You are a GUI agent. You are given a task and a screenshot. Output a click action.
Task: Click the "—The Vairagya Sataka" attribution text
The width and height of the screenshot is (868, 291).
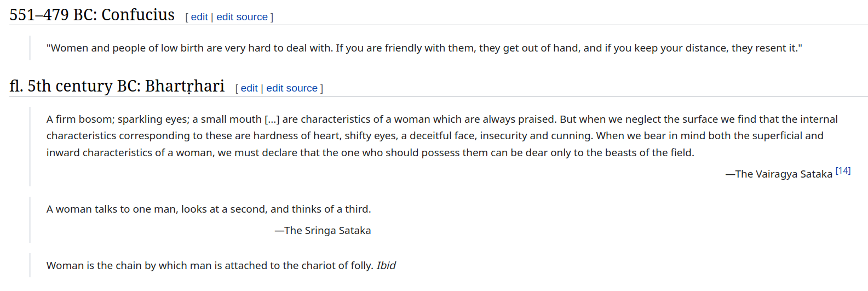pyautogui.click(x=779, y=174)
